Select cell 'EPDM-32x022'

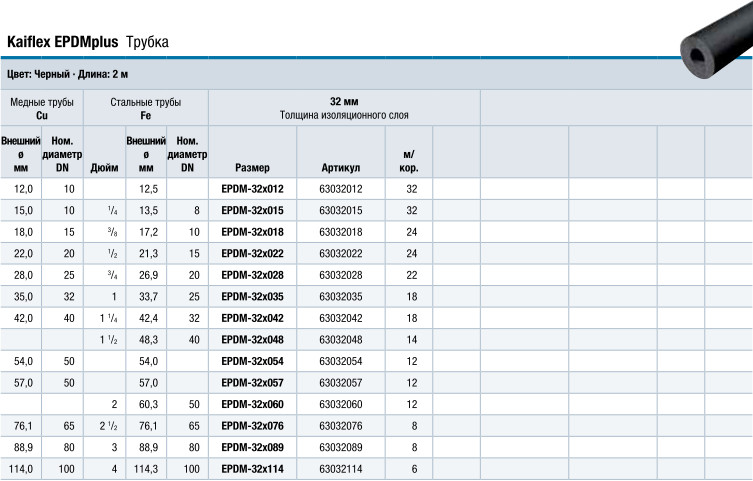pos(252,253)
